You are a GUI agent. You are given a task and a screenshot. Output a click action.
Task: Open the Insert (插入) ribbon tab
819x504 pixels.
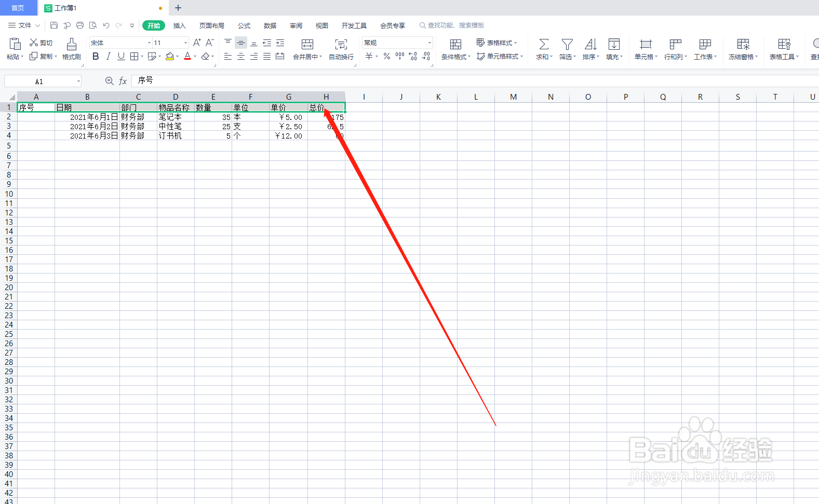pos(179,25)
